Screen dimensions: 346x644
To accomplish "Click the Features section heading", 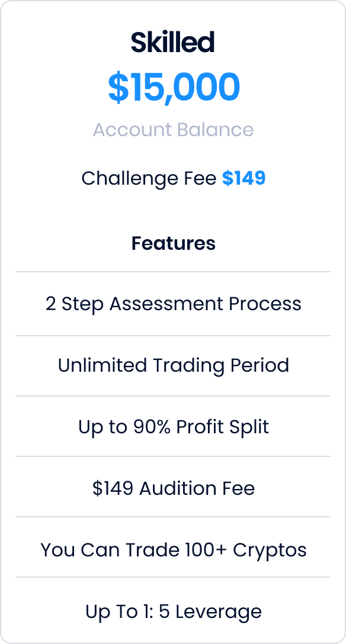I will (173, 243).
